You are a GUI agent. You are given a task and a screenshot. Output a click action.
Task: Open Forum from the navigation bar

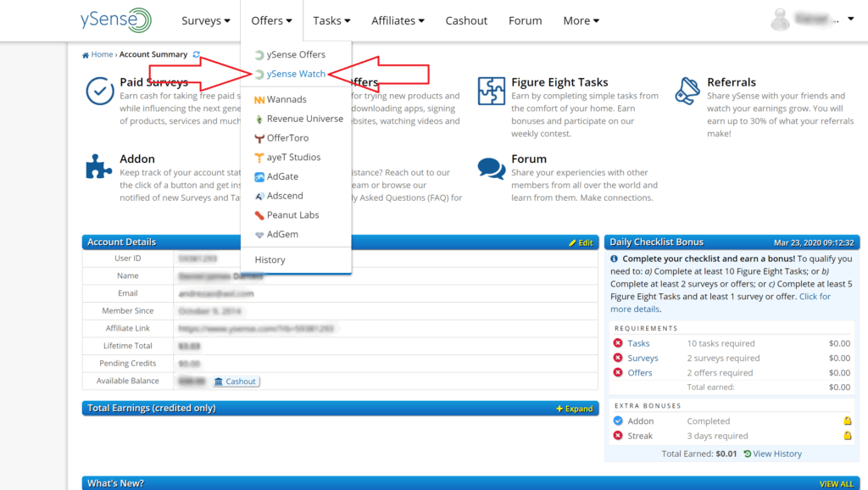[x=526, y=20]
